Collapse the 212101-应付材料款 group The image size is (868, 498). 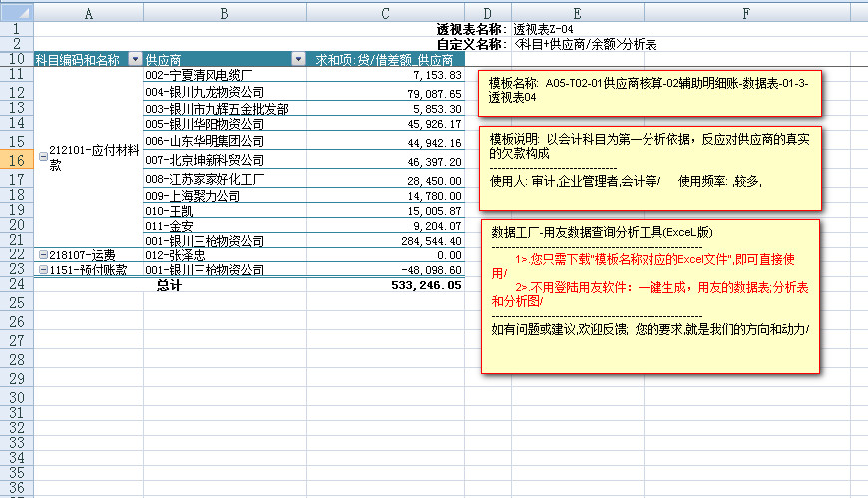pos(42,156)
